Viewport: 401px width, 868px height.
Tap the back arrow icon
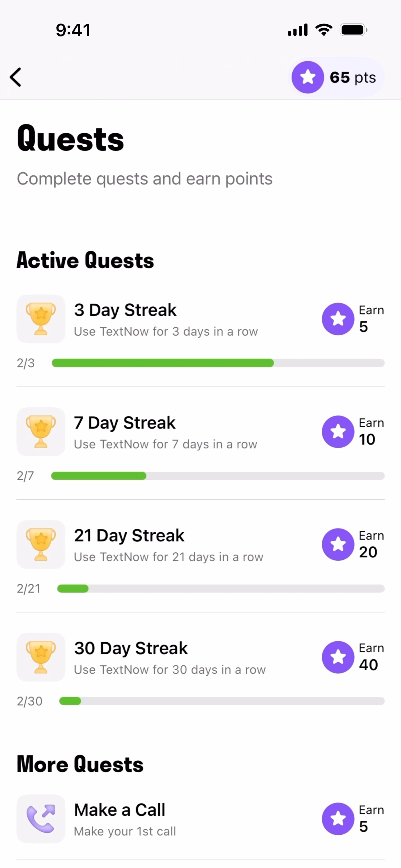tap(15, 77)
